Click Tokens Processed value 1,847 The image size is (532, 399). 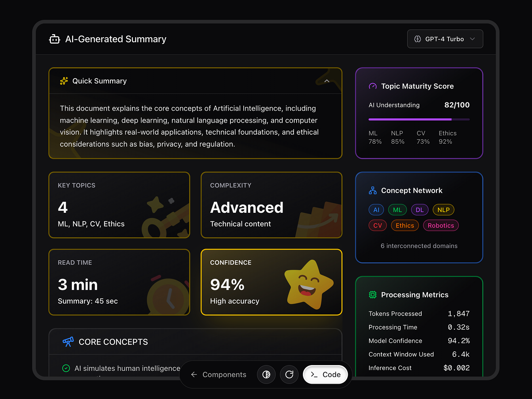point(459,314)
